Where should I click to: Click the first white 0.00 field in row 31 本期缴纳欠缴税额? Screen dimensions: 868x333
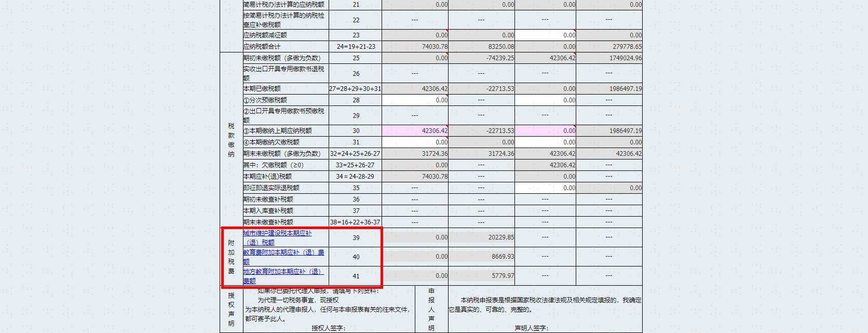coord(415,142)
